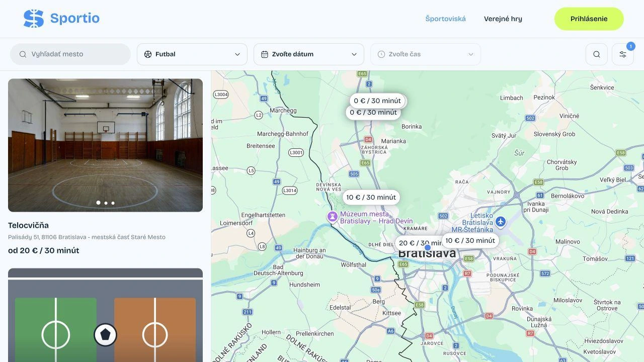The width and height of the screenshot is (644, 362).
Task: Click the Engelhartstetten label on the map
Action: click(x=263, y=215)
